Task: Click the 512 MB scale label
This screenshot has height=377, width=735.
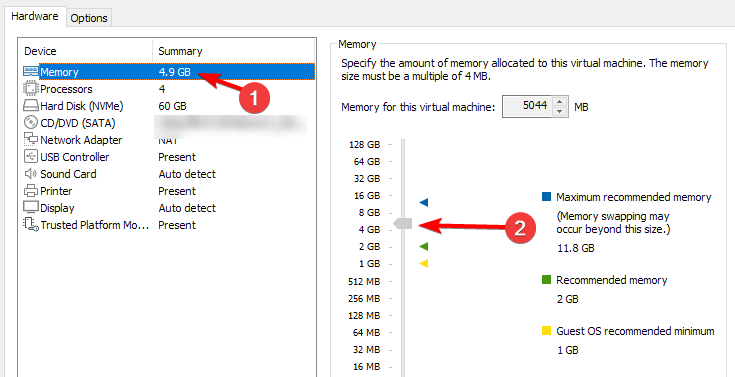Action: [365, 281]
